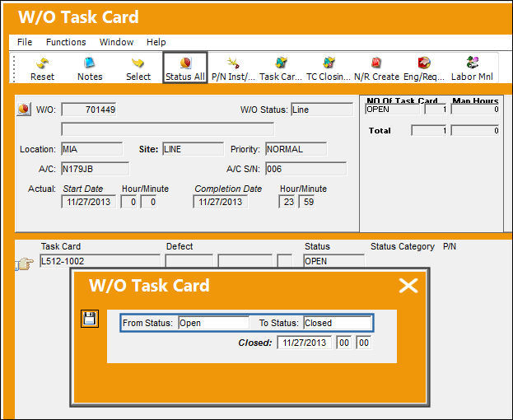
Task: Close the W/O Task Card popup dialog
Action: (408, 286)
